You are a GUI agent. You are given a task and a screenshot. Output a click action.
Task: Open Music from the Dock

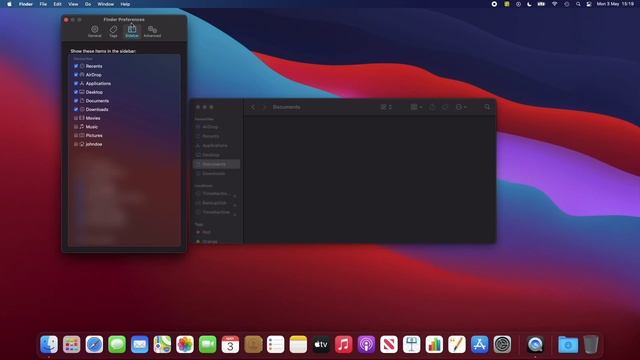344,344
